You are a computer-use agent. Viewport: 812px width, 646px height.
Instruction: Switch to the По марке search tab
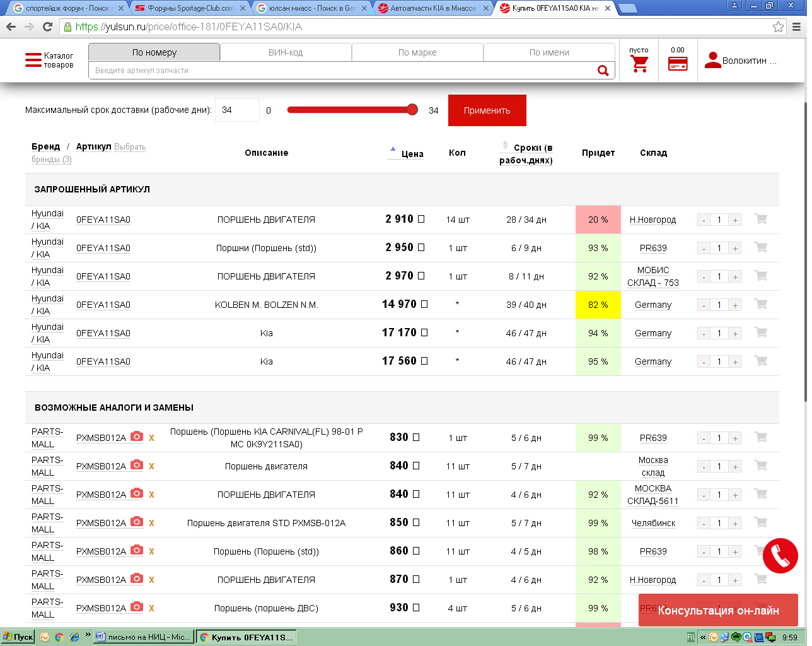[x=417, y=52]
